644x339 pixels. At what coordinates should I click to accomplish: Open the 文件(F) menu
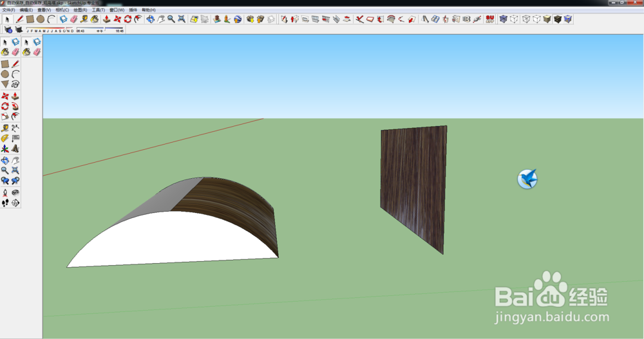coord(8,10)
